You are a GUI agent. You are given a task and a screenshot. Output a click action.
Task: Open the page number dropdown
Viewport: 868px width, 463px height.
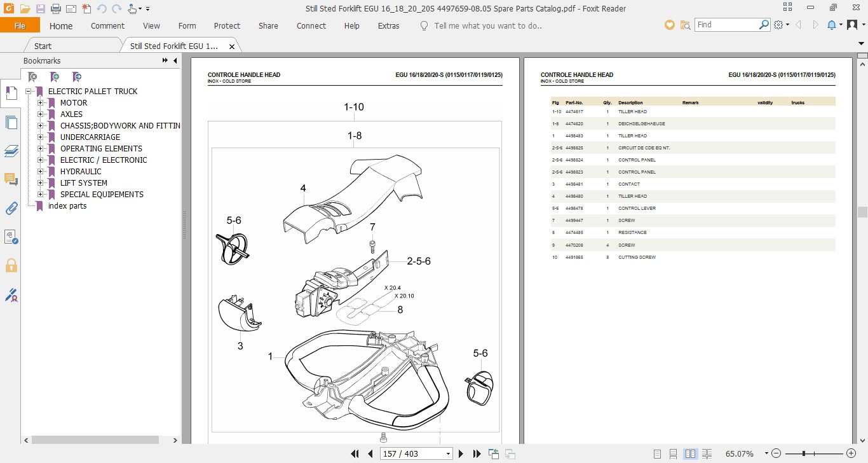(449, 454)
